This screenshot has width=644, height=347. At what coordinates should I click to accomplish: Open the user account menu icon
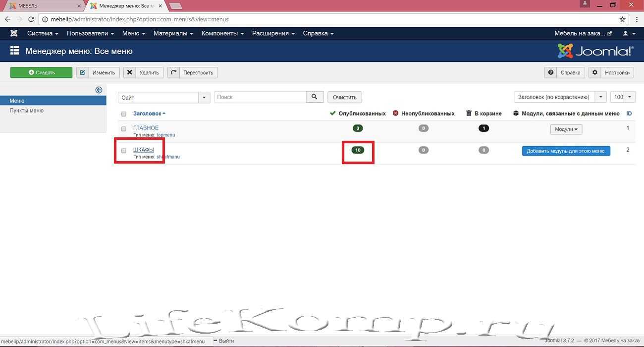[x=628, y=33]
